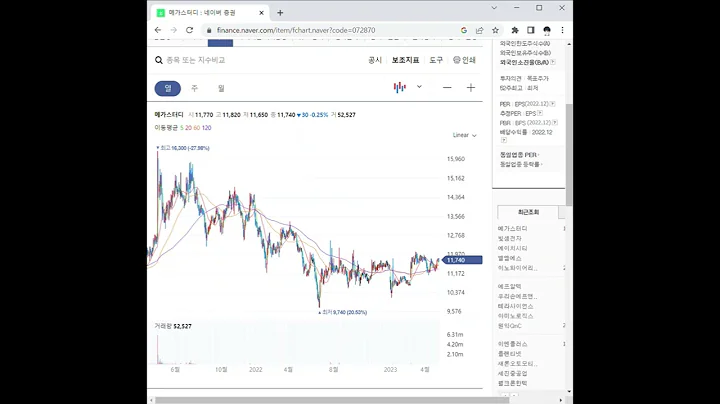Open 에이치시티 in recent list
This screenshot has height=404, width=720.
512,248
